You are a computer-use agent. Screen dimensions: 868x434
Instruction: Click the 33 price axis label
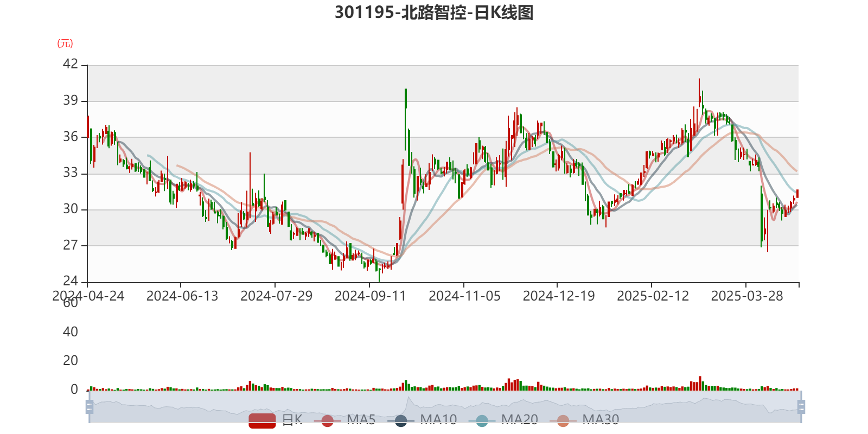point(71,173)
